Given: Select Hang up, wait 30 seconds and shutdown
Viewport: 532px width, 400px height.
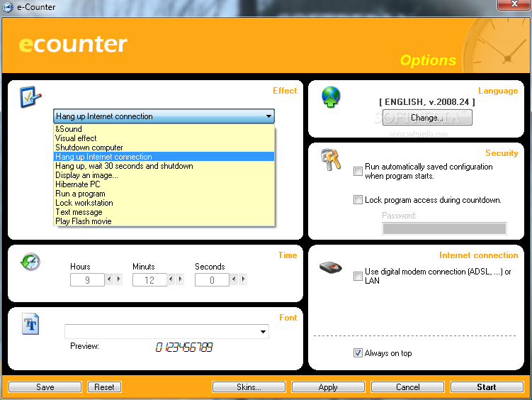Looking at the screenshot, I should 164,166.
